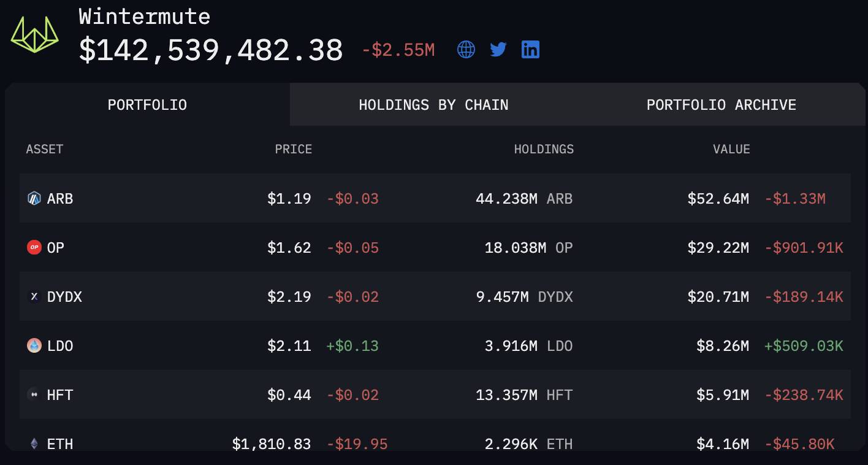Click LDO price change +$0.13
The image size is (868, 465).
[352, 346]
